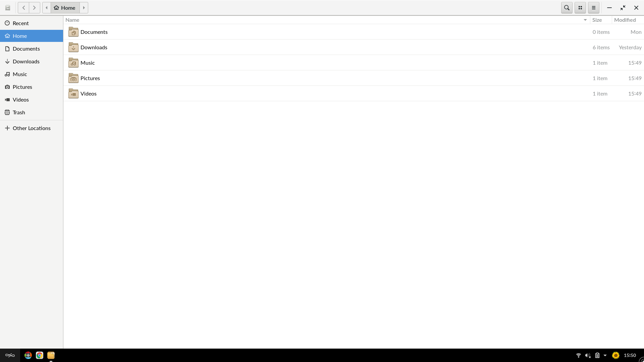Open the Downloads folder

(93, 47)
